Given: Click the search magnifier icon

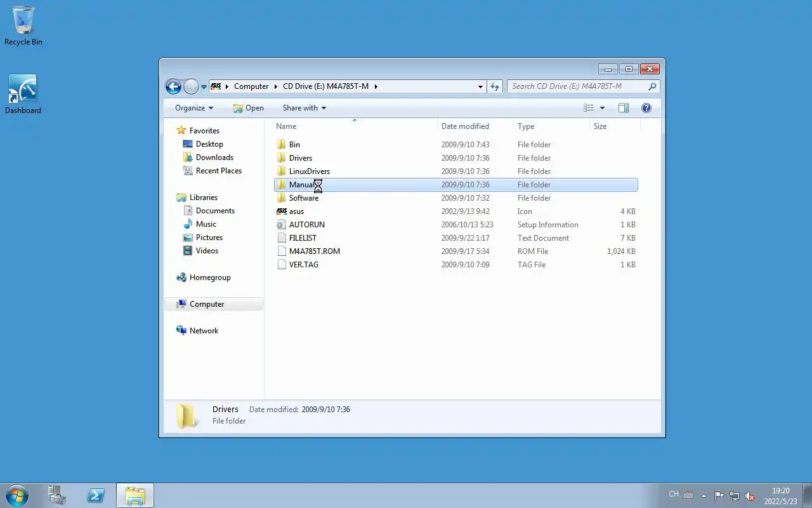Looking at the screenshot, I should coord(652,86).
